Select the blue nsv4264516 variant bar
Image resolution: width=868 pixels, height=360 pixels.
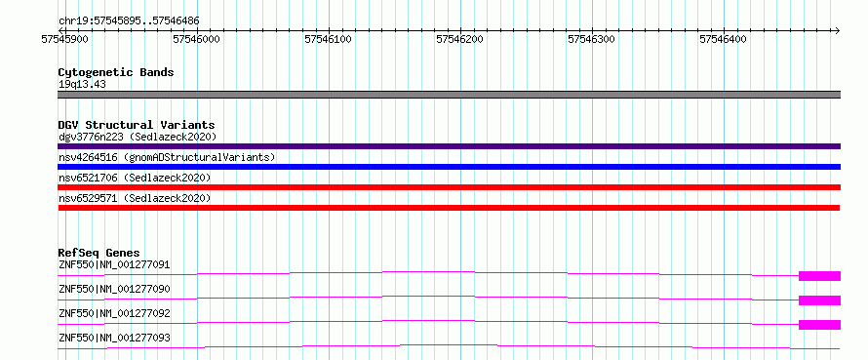[x=449, y=167]
